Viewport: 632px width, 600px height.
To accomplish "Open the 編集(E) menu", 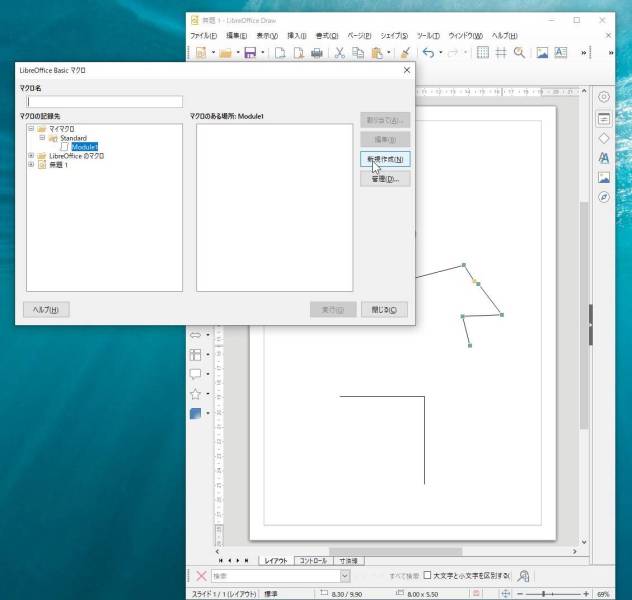I will pos(236,36).
